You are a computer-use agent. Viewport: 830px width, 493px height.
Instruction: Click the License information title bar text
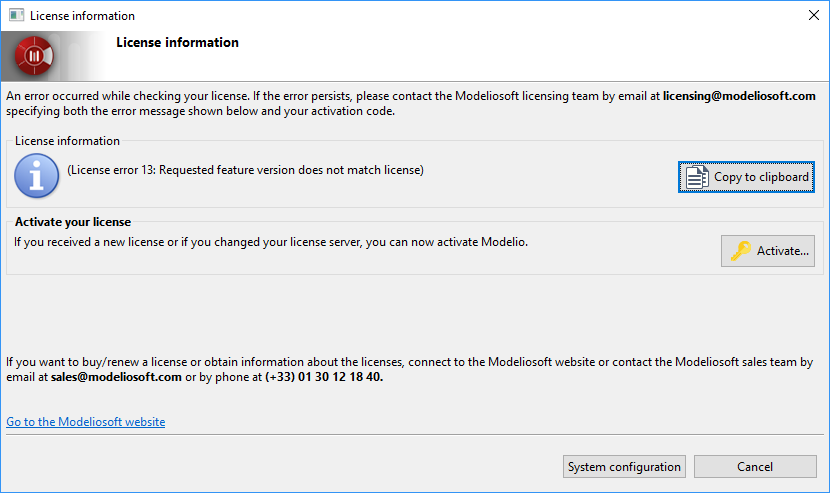(83, 16)
